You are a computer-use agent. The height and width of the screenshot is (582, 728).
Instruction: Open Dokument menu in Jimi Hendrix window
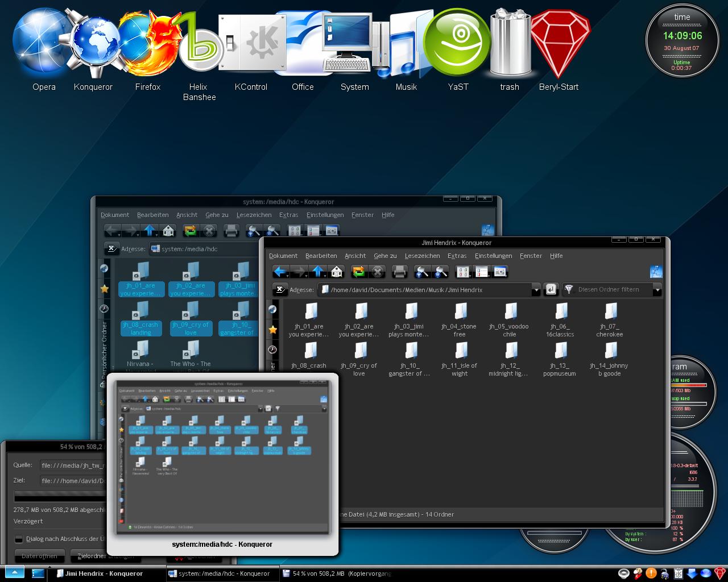283,256
